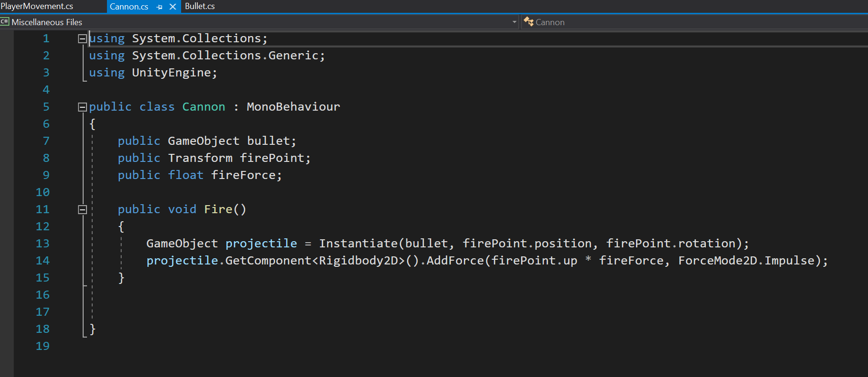Click line number 5 in the margin
Viewport: 868px width, 377px height.
pyautogui.click(x=46, y=107)
